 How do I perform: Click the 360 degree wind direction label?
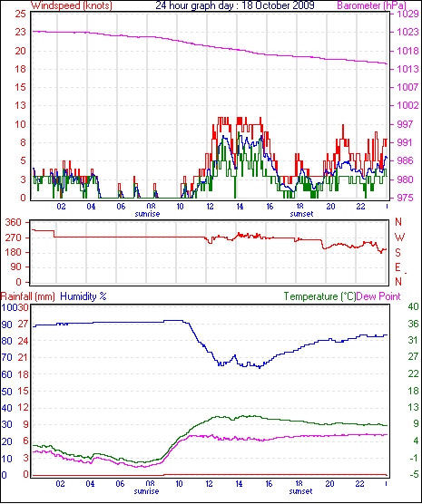14,222
